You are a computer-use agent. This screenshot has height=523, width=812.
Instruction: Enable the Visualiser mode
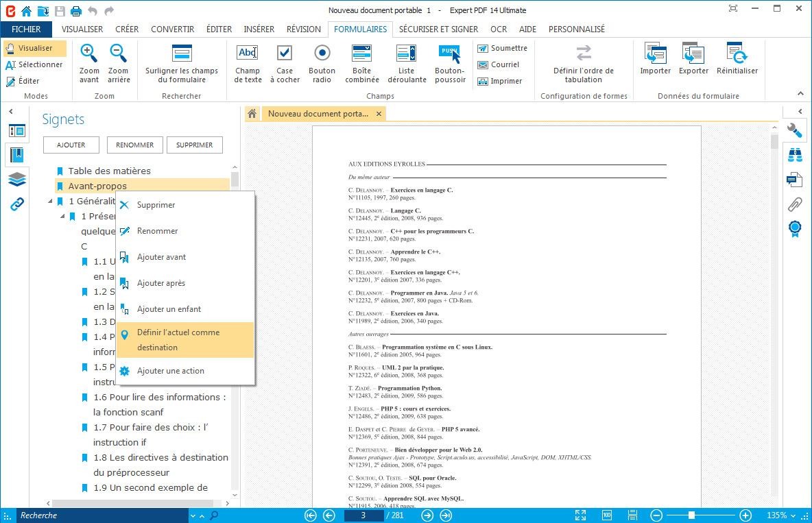coord(35,48)
